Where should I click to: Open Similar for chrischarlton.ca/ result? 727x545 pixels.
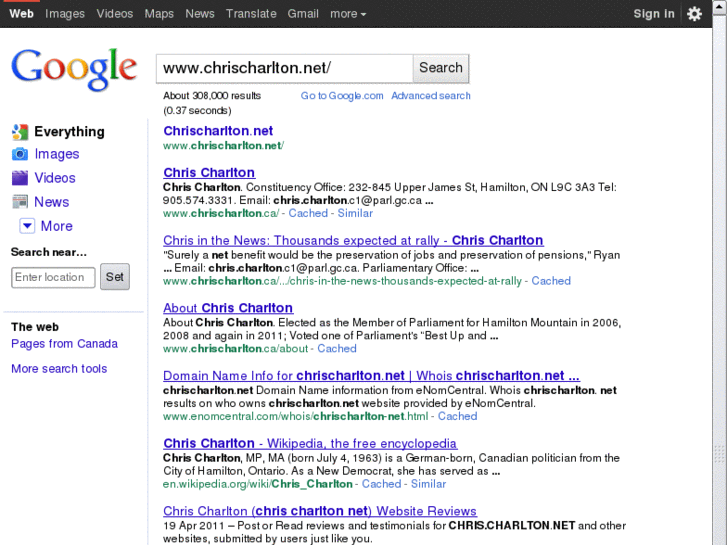pos(355,213)
